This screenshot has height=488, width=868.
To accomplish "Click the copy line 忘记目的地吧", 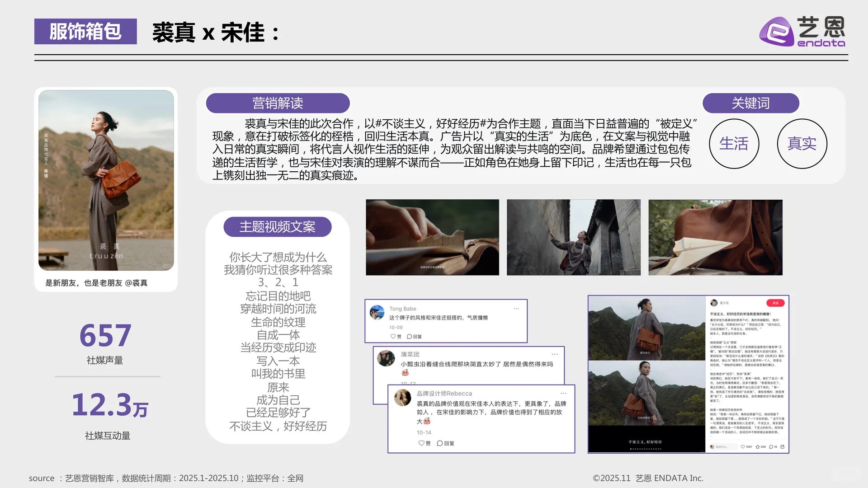I will point(278,296).
